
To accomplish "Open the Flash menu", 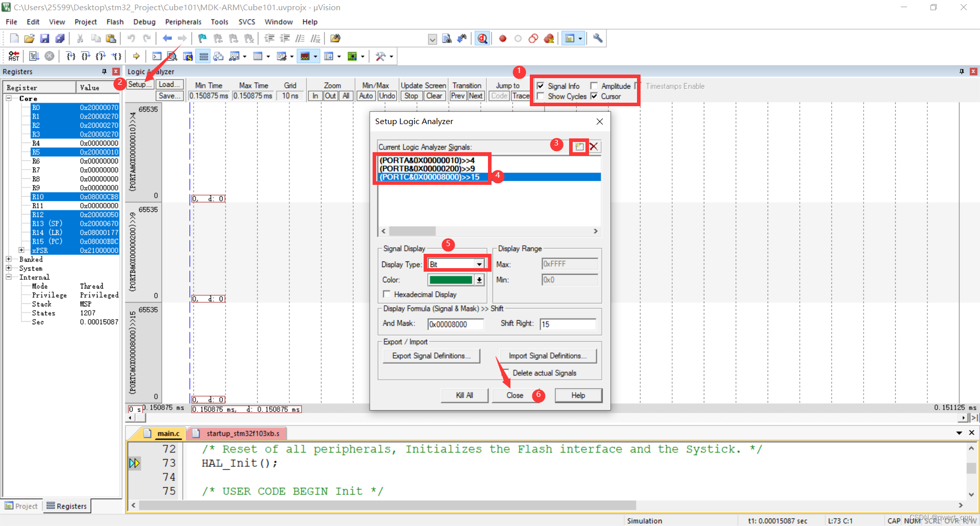I will tap(115, 22).
